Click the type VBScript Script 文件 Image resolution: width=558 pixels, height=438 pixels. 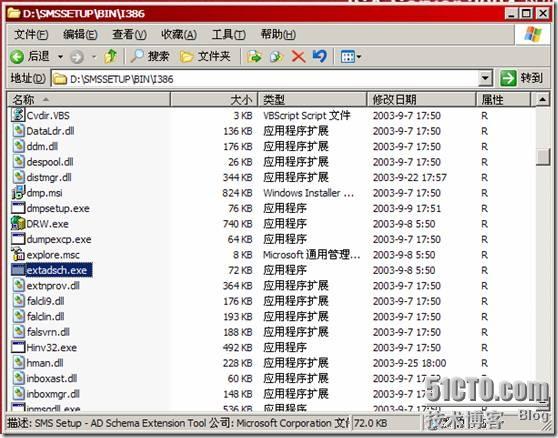pyautogui.click(x=307, y=115)
